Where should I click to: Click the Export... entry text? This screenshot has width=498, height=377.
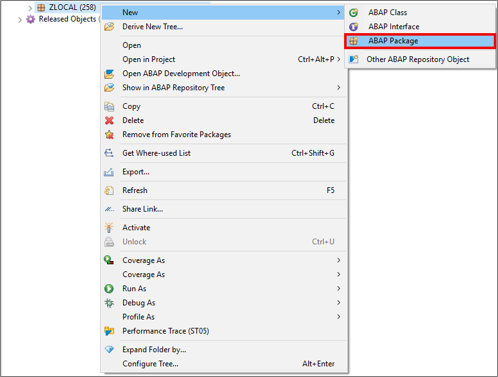pyautogui.click(x=136, y=172)
